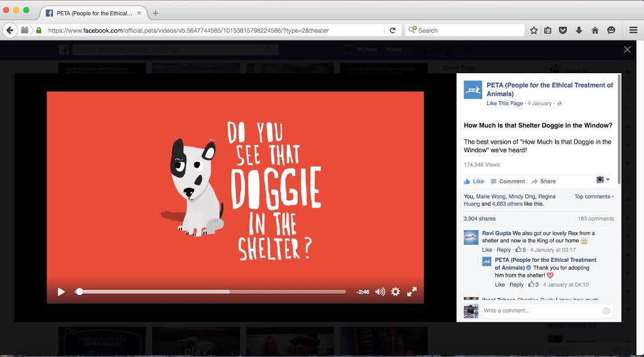Click the side panel scrollbar
Screen dimensions: 644x357
(x=619, y=129)
